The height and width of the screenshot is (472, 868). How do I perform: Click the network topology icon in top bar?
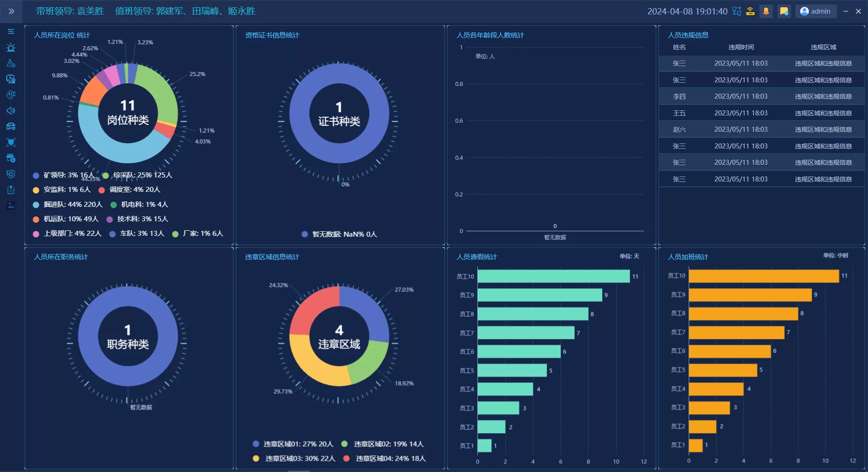[737, 11]
